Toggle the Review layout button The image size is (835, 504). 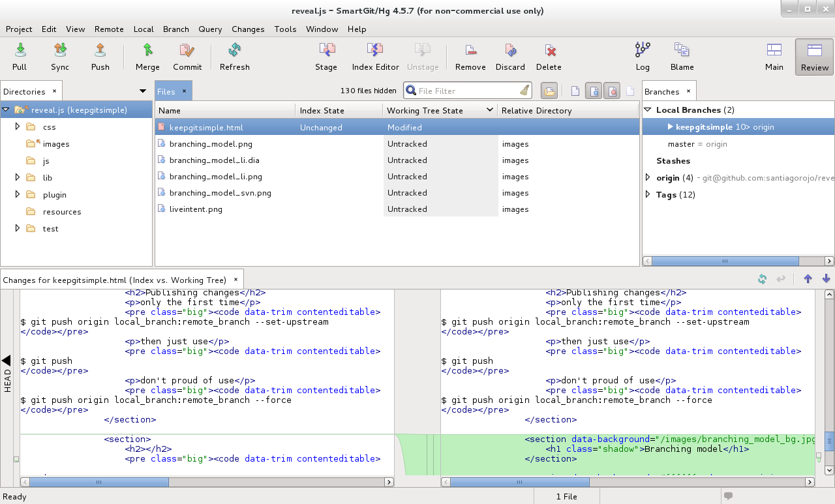[x=814, y=57]
